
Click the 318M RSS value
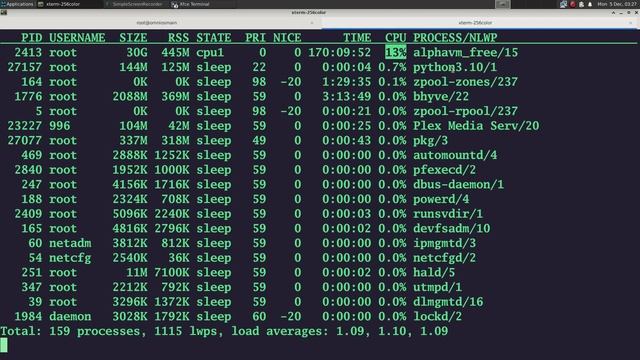click(x=175, y=140)
